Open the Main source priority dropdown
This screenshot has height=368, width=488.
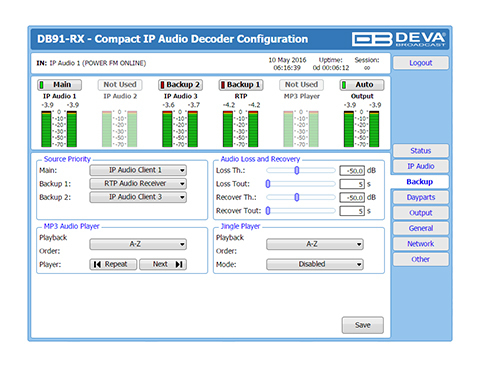(x=138, y=170)
